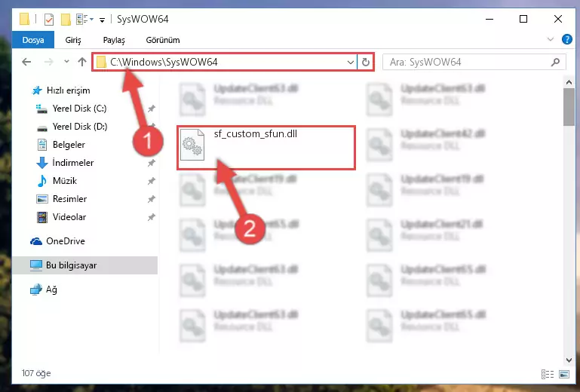This screenshot has height=392, width=580.
Task: Switch to the Giriş ribbon tab
Action: click(x=73, y=40)
